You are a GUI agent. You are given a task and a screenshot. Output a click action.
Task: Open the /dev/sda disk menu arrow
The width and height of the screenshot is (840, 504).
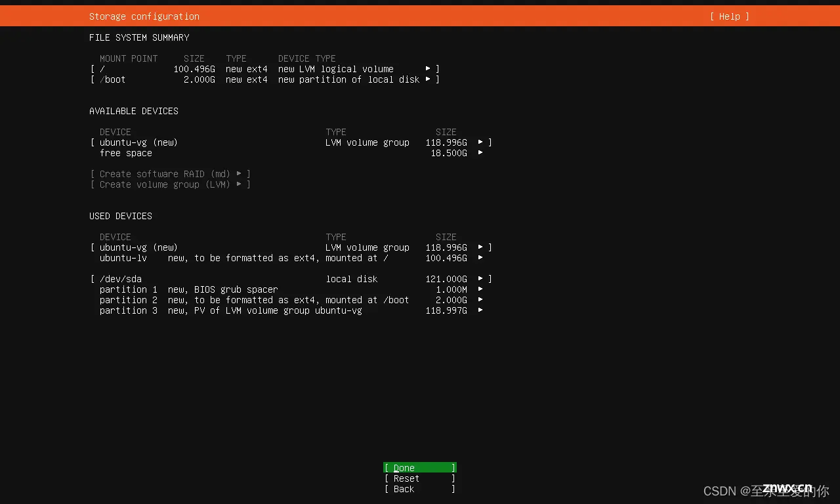pyautogui.click(x=480, y=278)
